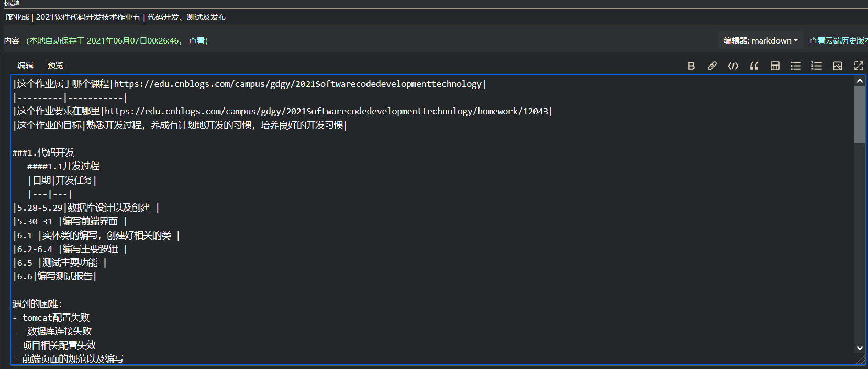Insert a table with the table icon
This screenshot has height=369, width=868.
point(775,66)
